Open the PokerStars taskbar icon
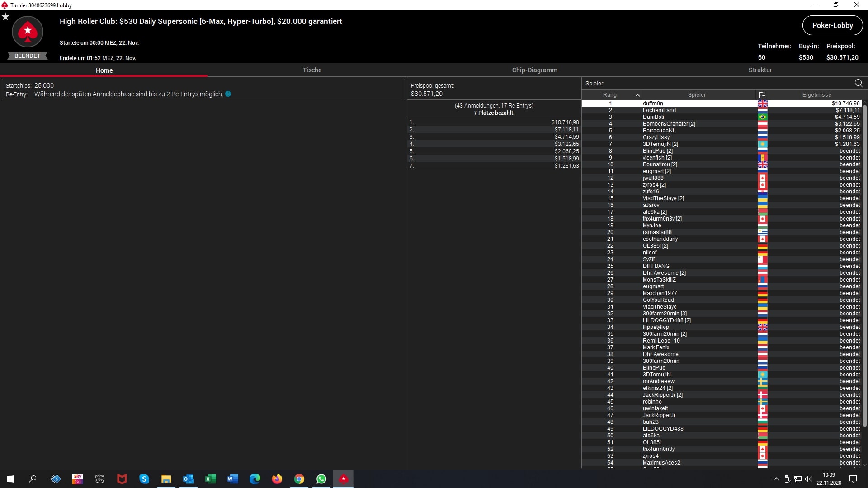This screenshot has width=868, height=488. tap(344, 479)
